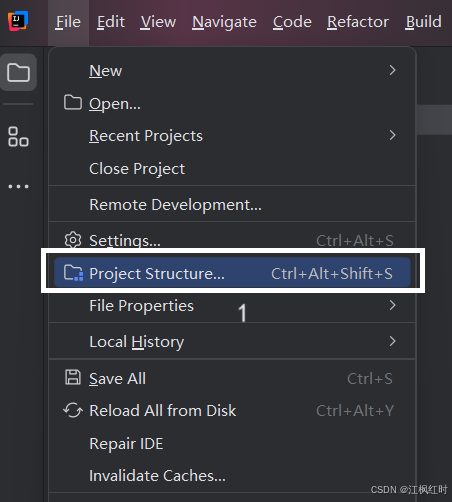Click the Project Structure folder icon
Viewport: 452px width, 502px height.
pos(73,273)
